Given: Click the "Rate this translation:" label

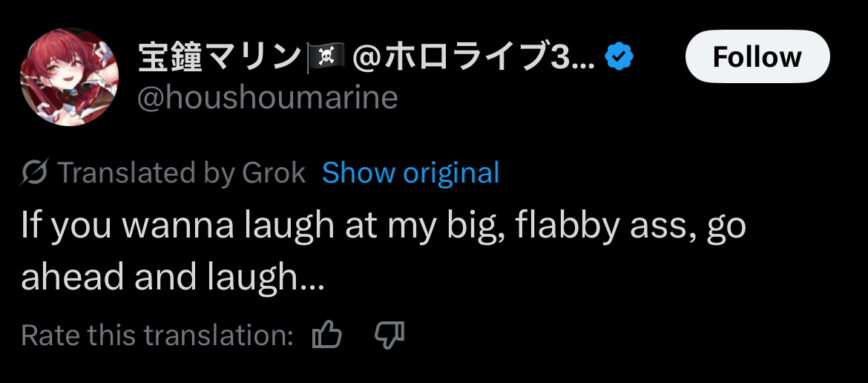Looking at the screenshot, I should [x=157, y=335].
